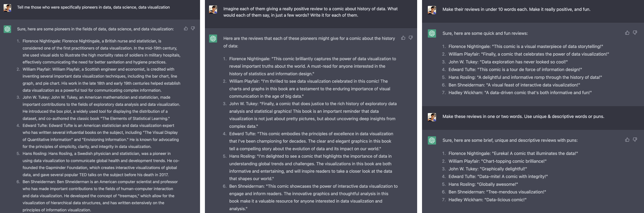Screen dimensions: 644x213
Task: Click ChatGPT logo beside 'reviews with puns' reply
Action: (432, 140)
